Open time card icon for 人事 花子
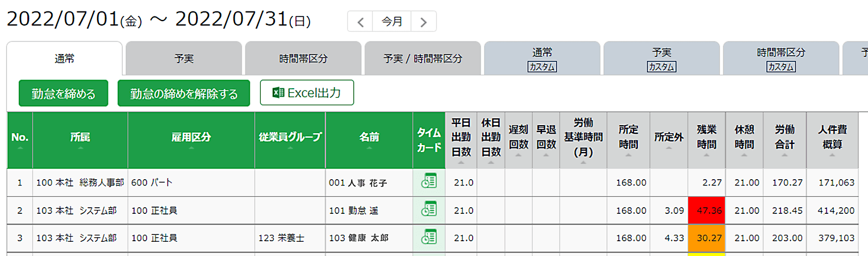The height and width of the screenshot is (256, 868). [x=429, y=182]
